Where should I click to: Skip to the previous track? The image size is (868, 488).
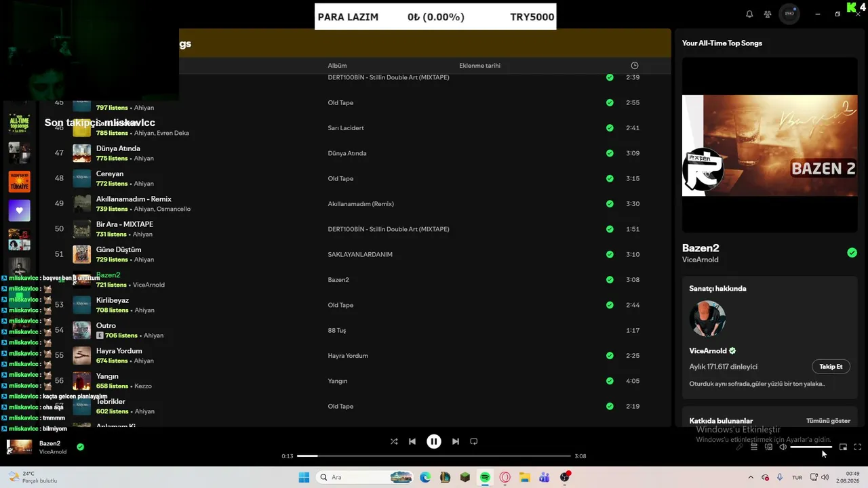(412, 441)
